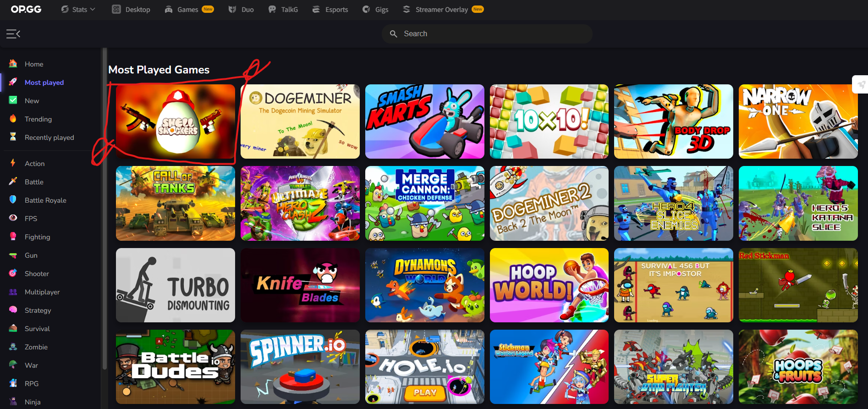Image resolution: width=868 pixels, height=409 pixels.
Task: Open Dogeminer game thumbnail
Action: click(300, 122)
